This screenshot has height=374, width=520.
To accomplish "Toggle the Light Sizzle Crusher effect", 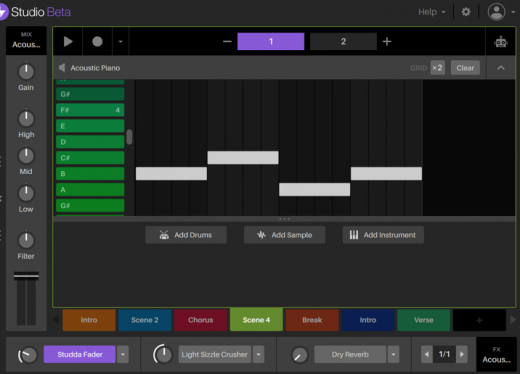I will pyautogui.click(x=215, y=354).
